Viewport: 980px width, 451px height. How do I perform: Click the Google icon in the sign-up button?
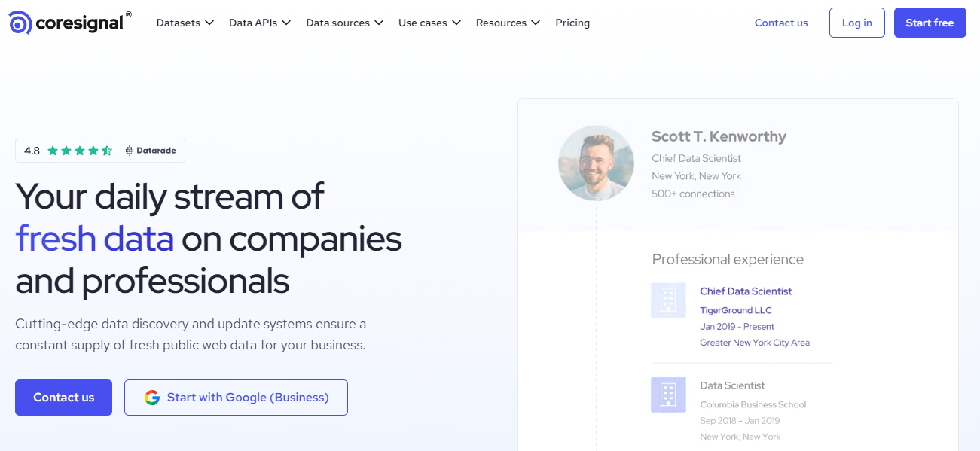click(153, 397)
